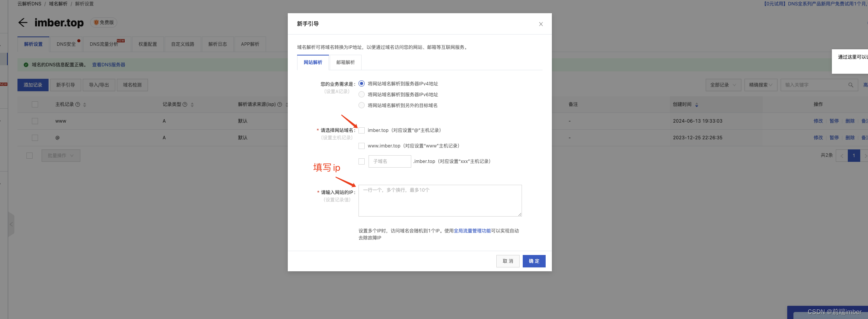Go to pagination page 1
868x319 pixels.
tap(854, 156)
